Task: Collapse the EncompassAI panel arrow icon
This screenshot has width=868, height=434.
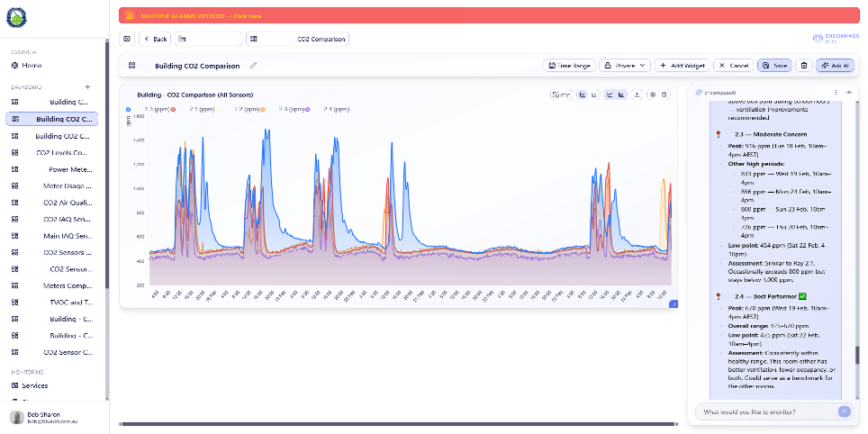Action: [848, 93]
